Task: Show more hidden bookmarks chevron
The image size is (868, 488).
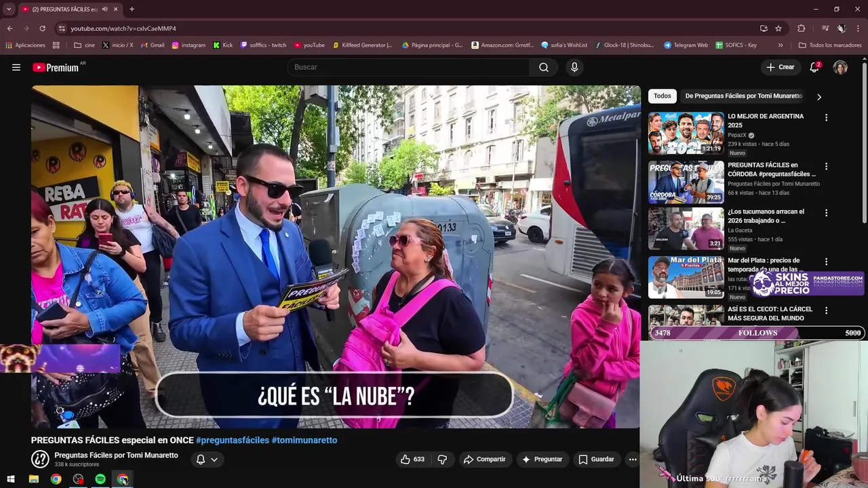Action: [781, 45]
